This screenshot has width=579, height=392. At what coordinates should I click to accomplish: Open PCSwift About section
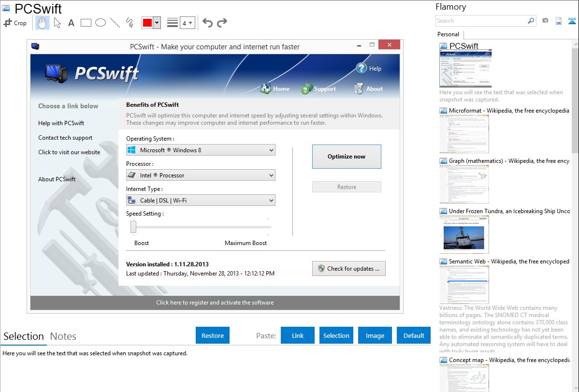pyautogui.click(x=369, y=88)
